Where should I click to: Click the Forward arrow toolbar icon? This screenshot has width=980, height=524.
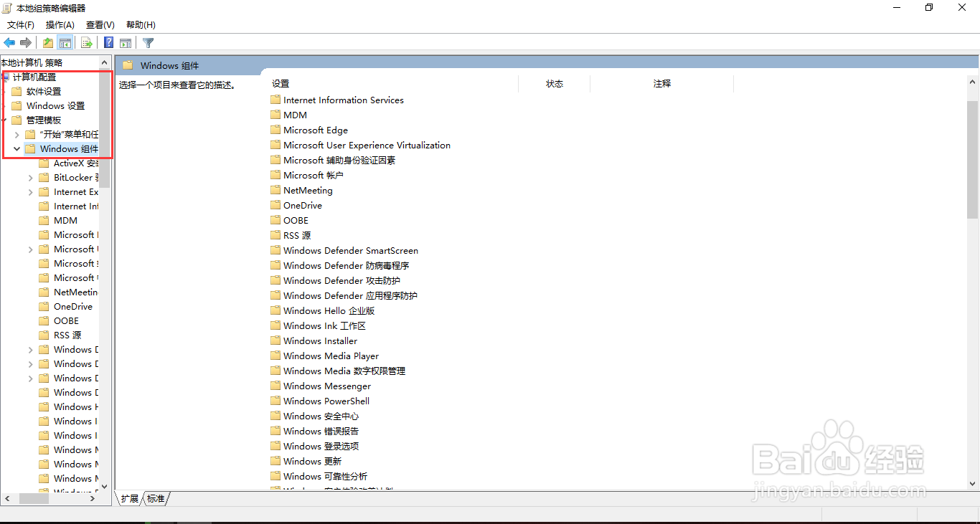tap(26, 43)
